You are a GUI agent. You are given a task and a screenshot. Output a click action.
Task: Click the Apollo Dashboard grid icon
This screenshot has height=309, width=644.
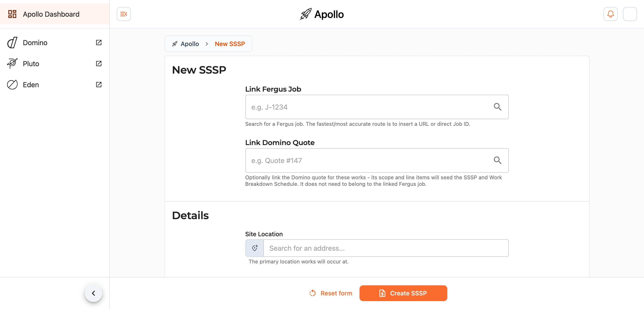[x=12, y=14]
